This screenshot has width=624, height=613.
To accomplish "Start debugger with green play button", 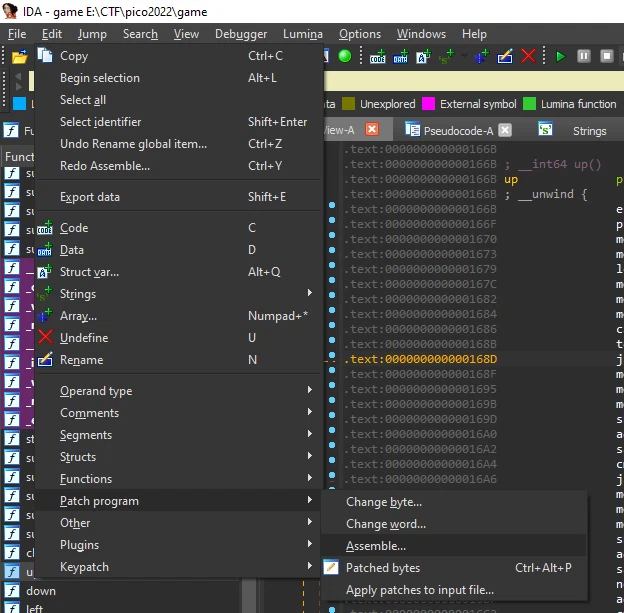I will click(560, 57).
